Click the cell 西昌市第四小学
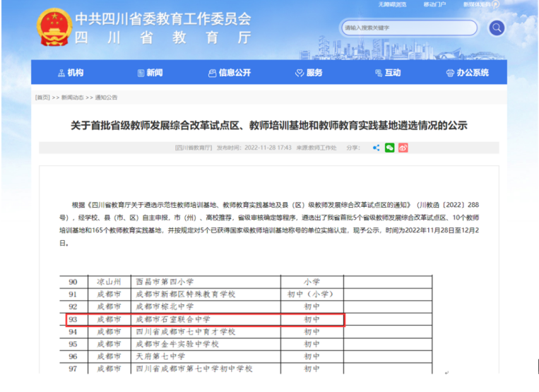The image size is (539, 392). 165,282
